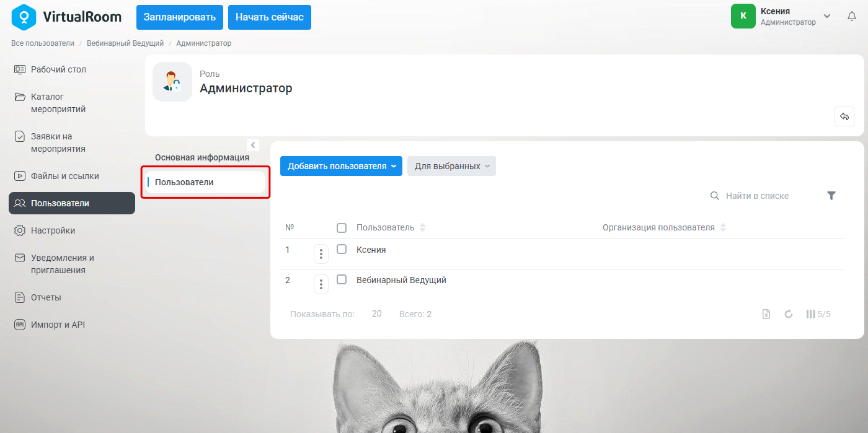The height and width of the screenshot is (433, 868).
Task: Refresh the user list icon
Action: pos(789,314)
